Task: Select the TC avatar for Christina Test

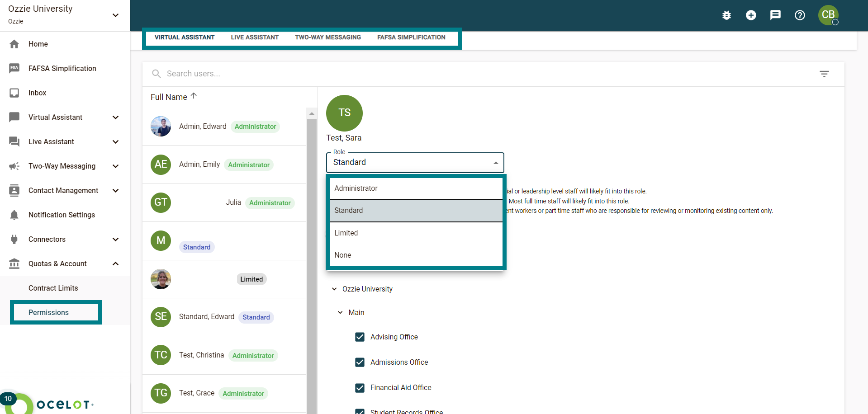Action: 161,355
